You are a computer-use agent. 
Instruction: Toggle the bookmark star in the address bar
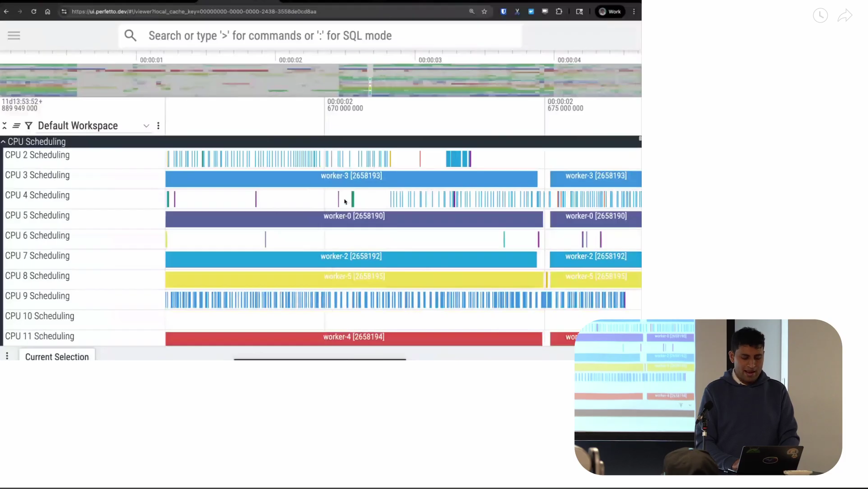click(x=485, y=12)
